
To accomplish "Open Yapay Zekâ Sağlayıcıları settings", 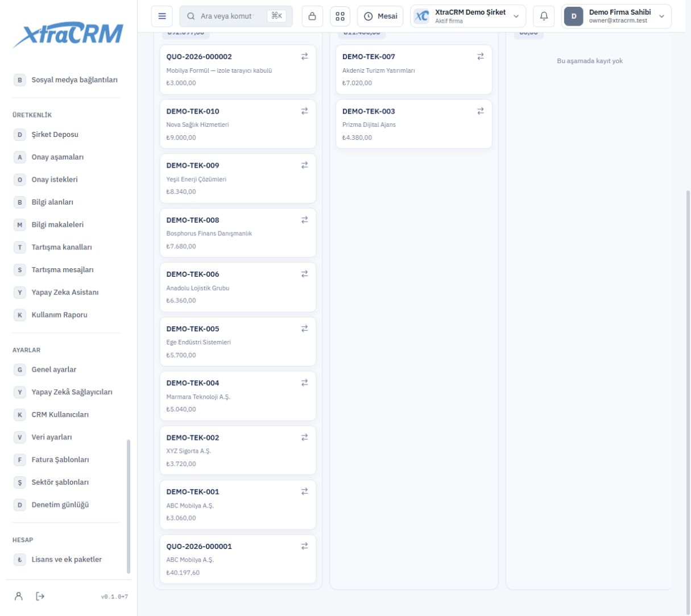I will point(66,392).
